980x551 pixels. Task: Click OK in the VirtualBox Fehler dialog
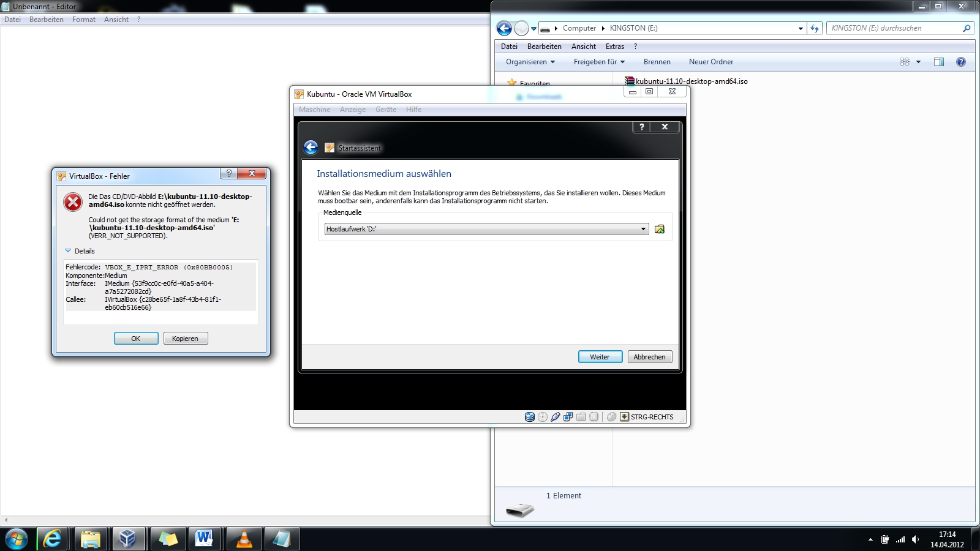136,339
